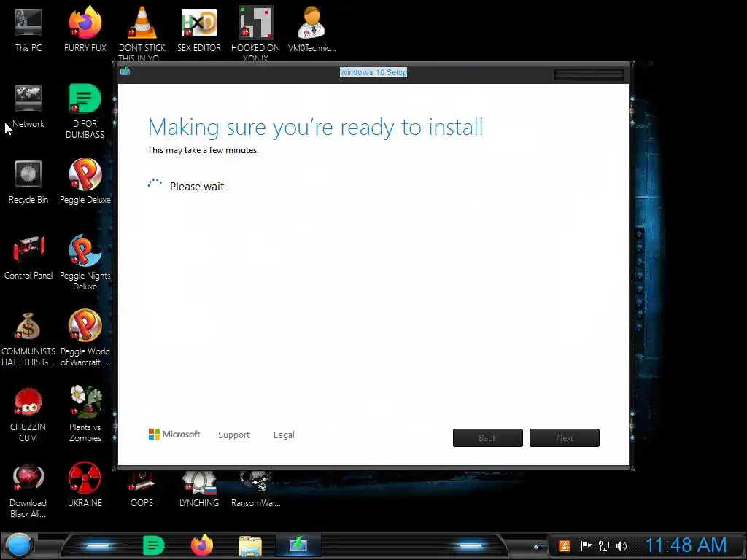Click the Windows 10 Setup title bar icon
This screenshot has width=747, height=560.
click(x=125, y=71)
